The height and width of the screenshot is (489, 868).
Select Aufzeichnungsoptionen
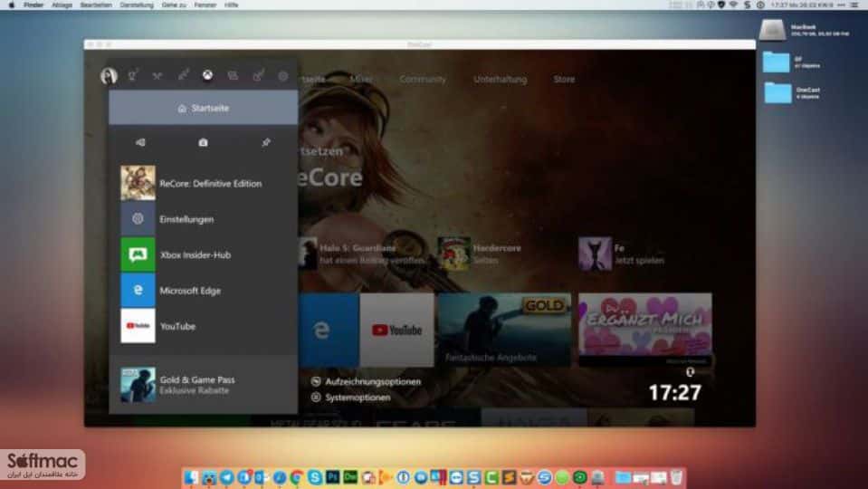coord(366,381)
